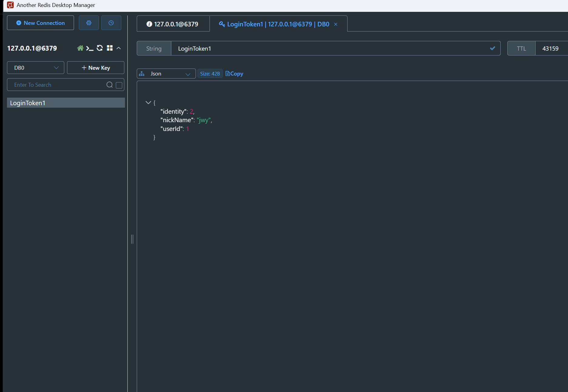This screenshot has height=392, width=568.
Task: Open the connection grid menu icon
Action: [x=110, y=48]
